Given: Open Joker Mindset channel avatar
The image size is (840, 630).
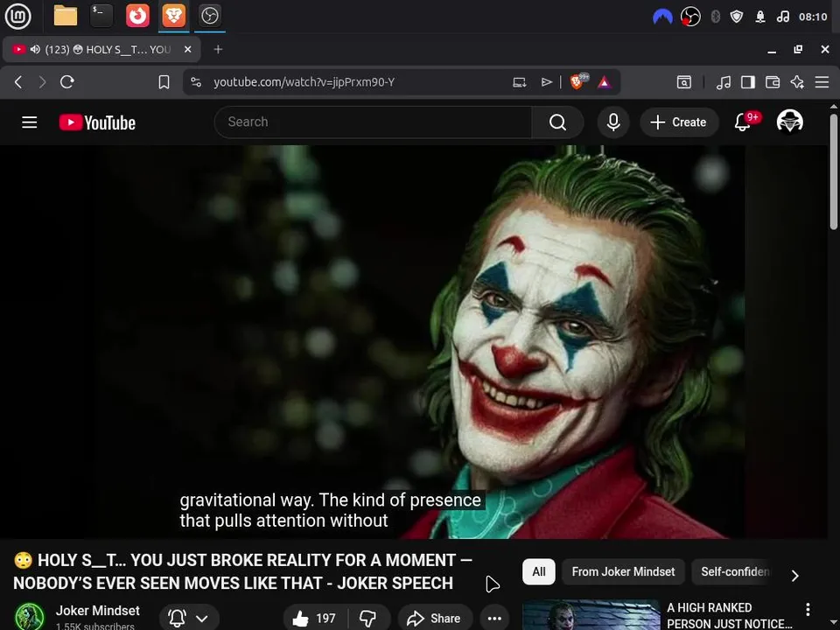Looking at the screenshot, I should [30, 617].
